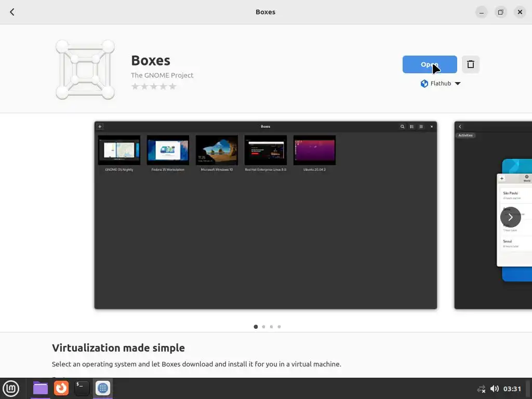Screen dimensions: 532x399
Task: Click the 'Boxes' app name heading
Action: click(151, 60)
